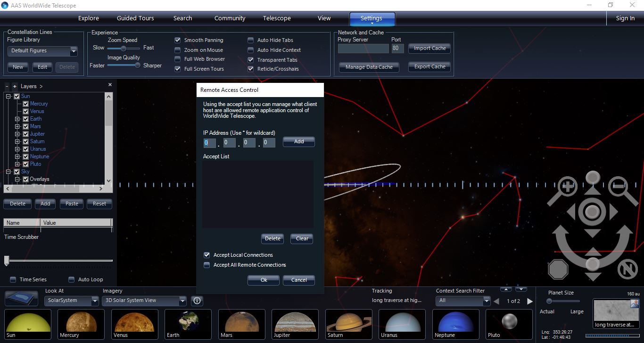Enable Zoom on Mouse option
The height and width of the screenshot is (343, 644).
point(178,50)
